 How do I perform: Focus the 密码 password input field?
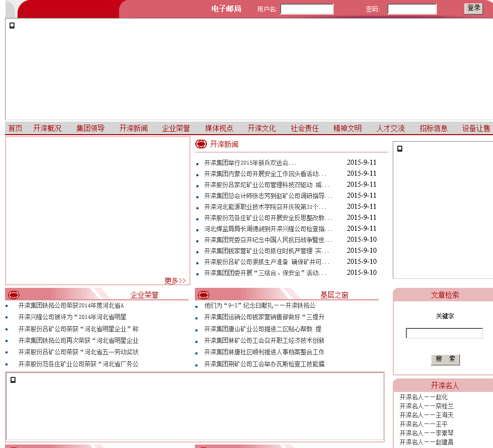[412, 9]
